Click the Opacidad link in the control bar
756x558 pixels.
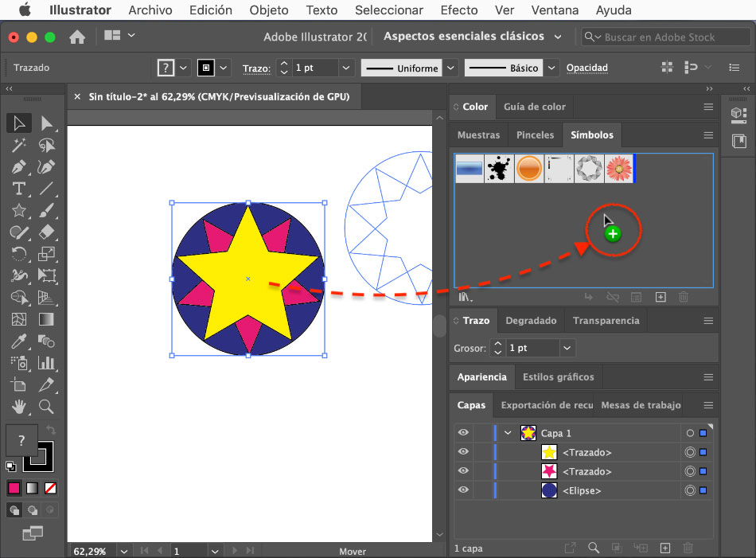click(586, 68)
